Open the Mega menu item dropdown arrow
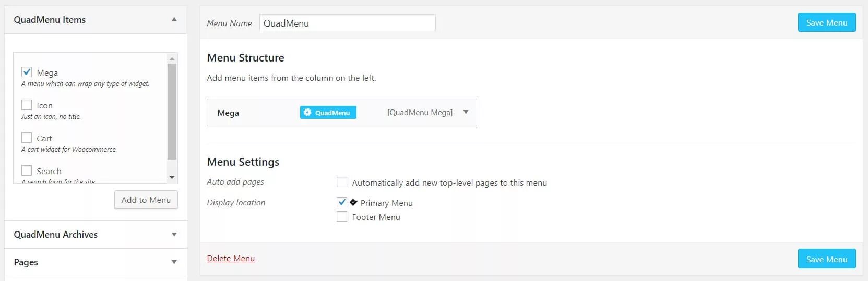868x281 pixels. coord(466,112)
